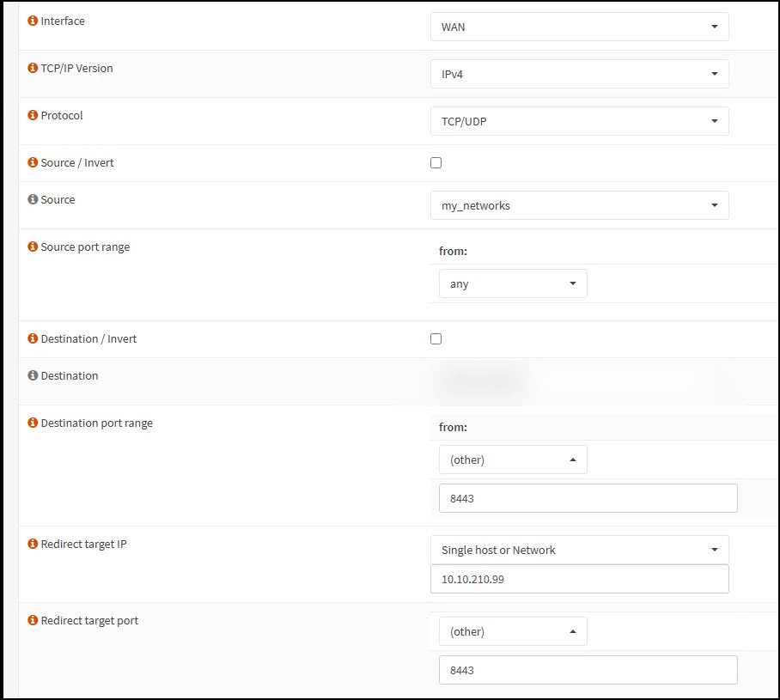Open Source dropdown showing my_networks

click(579, 205)
